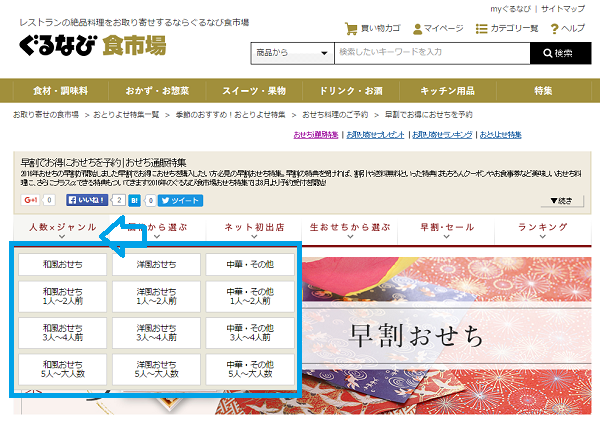Expand the ランキング tab
This screenshot has height=423, width=600.
(543, 229)
